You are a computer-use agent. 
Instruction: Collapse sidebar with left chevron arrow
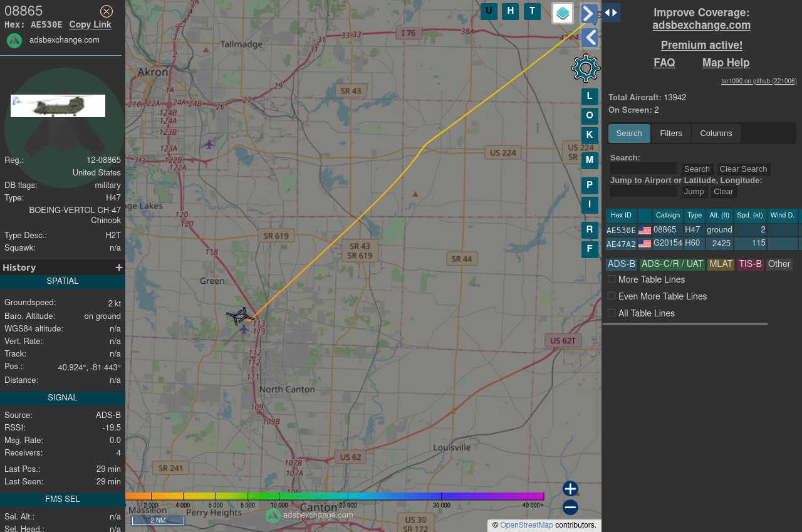[x=589, y=38]
